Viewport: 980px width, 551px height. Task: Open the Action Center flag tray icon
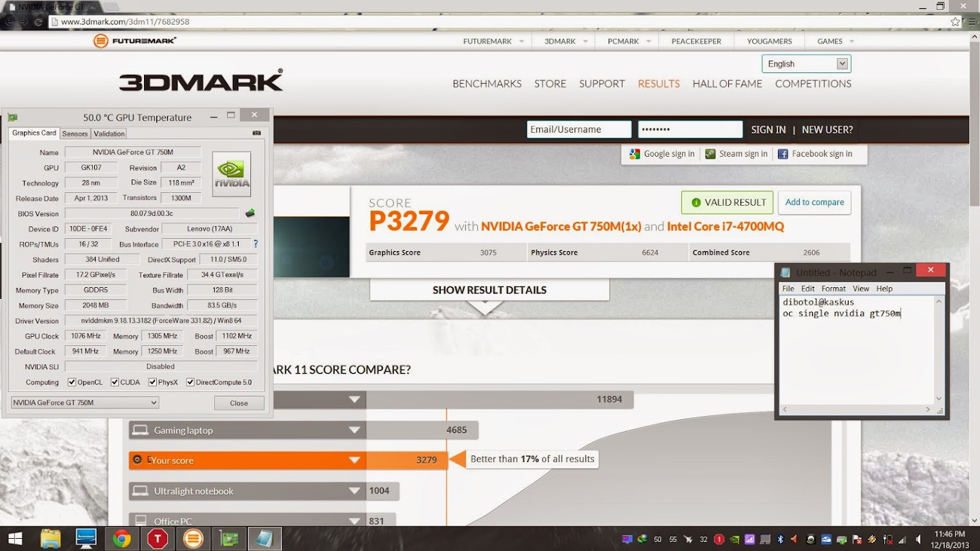[x=857, y=539]
